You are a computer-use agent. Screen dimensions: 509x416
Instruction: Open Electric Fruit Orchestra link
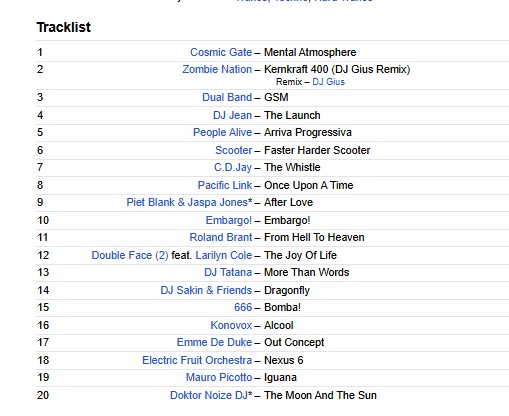coord(197,360)
